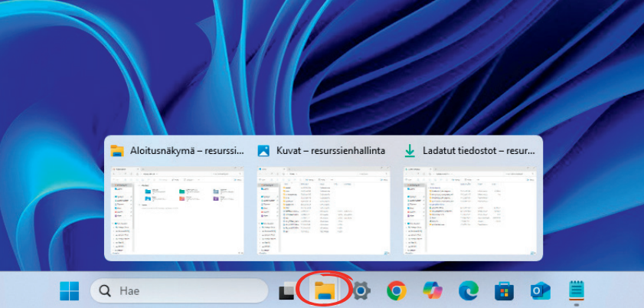The height and width of the screenshot is (308, 644).
Task: Click the "Aloitusnäkymä – resurssi..." preview title
Action: [x=187, y=151]
